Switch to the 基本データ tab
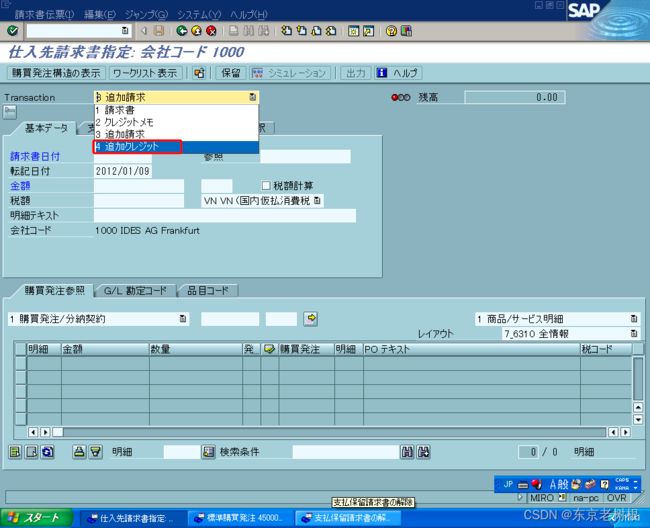The height and width of the screenshot is (528, 650). 46,128
